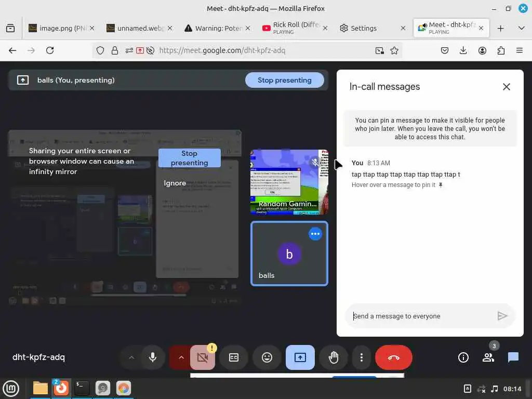Click the message 'tap ttap ttap ttap'
532x399 pixels.
click(406, 175)
